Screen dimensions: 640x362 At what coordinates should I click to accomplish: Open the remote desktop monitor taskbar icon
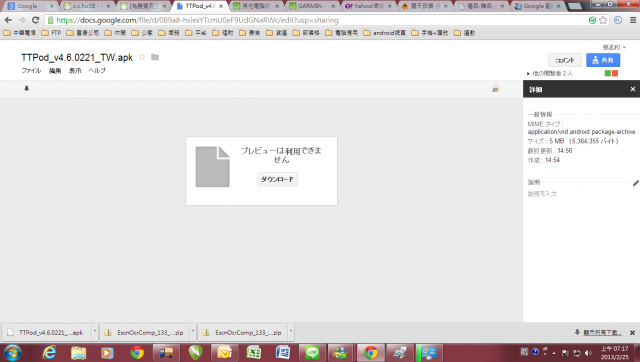(x=429, y=353)
